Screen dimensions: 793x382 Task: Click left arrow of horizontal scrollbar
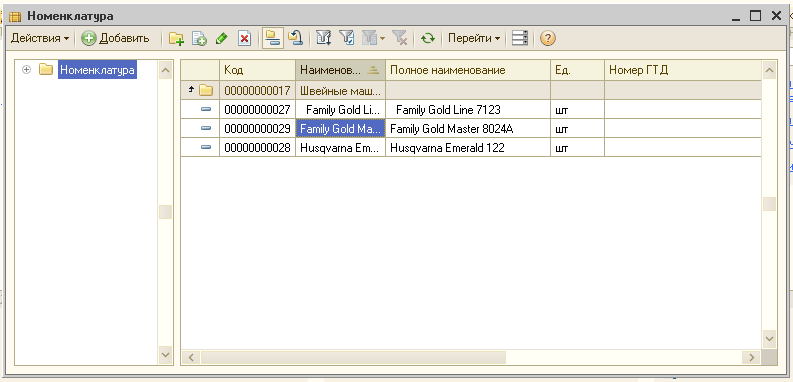pyautogui.click(x=191, y=357)
